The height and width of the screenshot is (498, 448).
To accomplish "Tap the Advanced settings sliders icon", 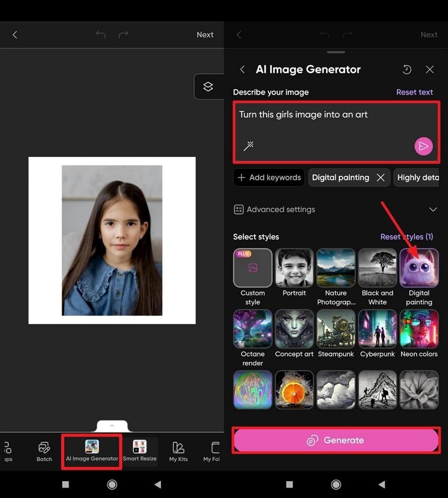I will [x=239, y=209].
